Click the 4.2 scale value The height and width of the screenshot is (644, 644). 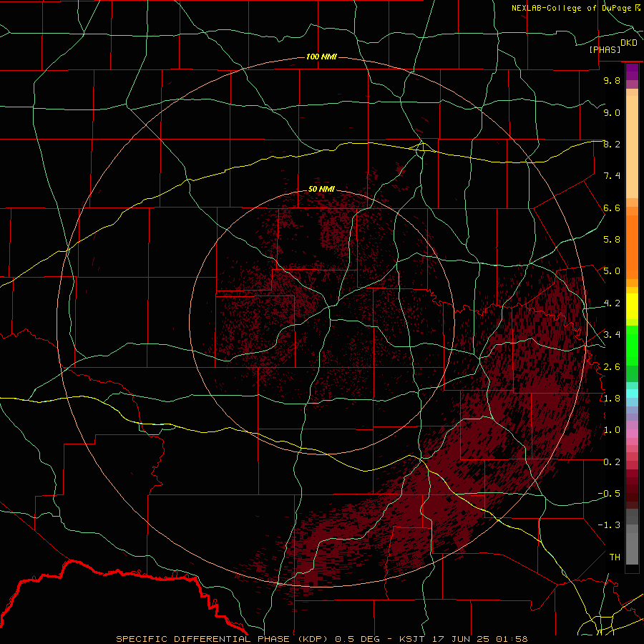(612, 303)
